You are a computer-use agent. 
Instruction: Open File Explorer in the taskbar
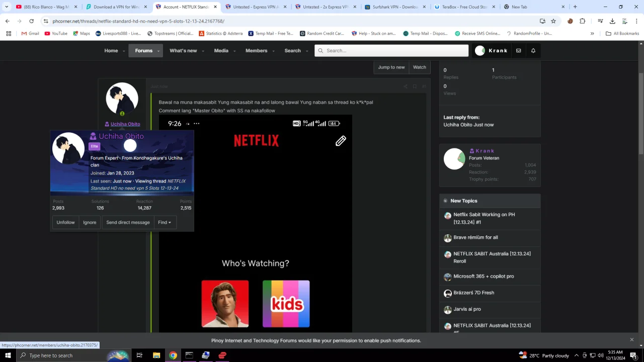click(x=156, y=355)
